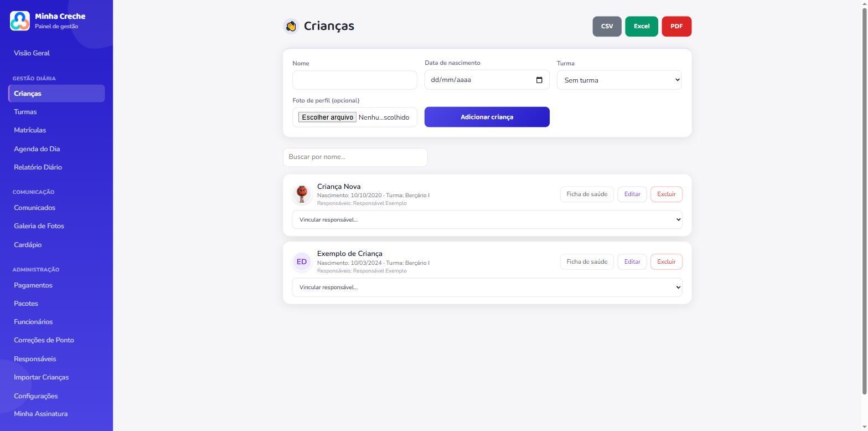Screen dimensions: 868x431
Task: Edit Criança Nova
Action: click(x=632, y=194)
